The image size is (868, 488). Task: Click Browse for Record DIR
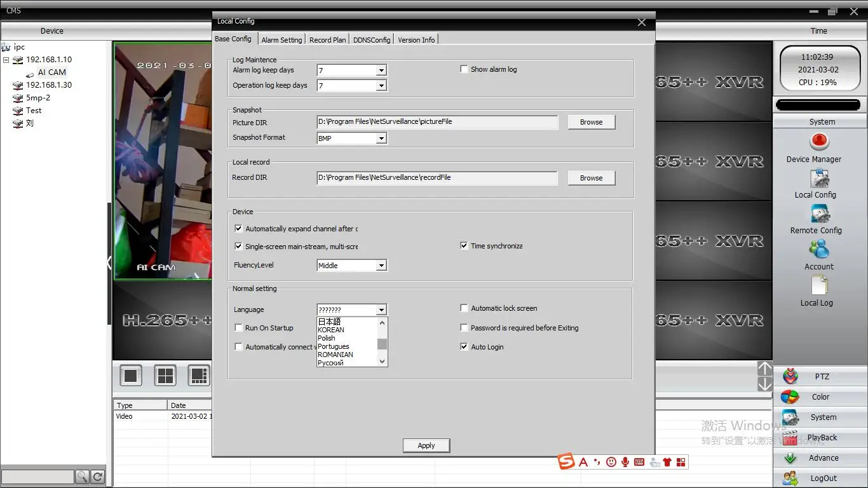click(x=591, y=178)
